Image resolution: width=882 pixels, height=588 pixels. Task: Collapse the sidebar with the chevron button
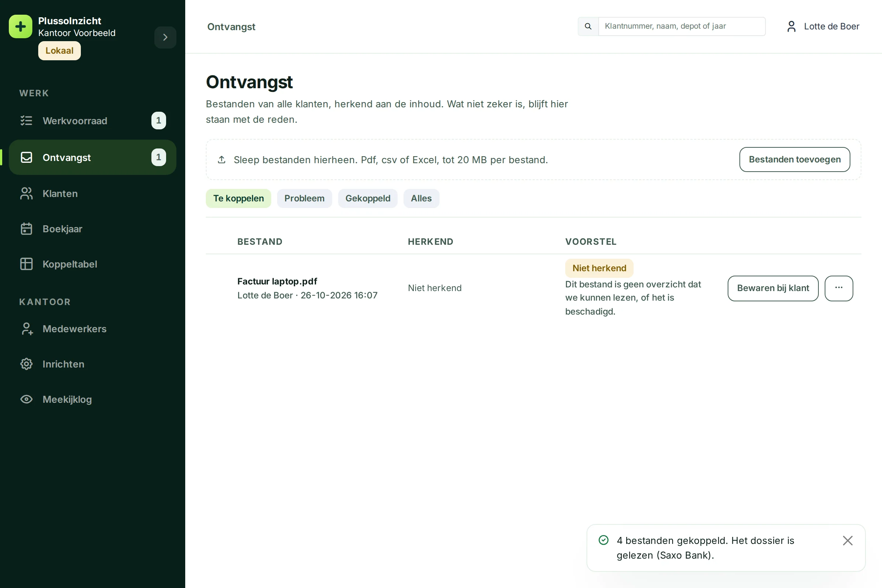pos(165,37)
